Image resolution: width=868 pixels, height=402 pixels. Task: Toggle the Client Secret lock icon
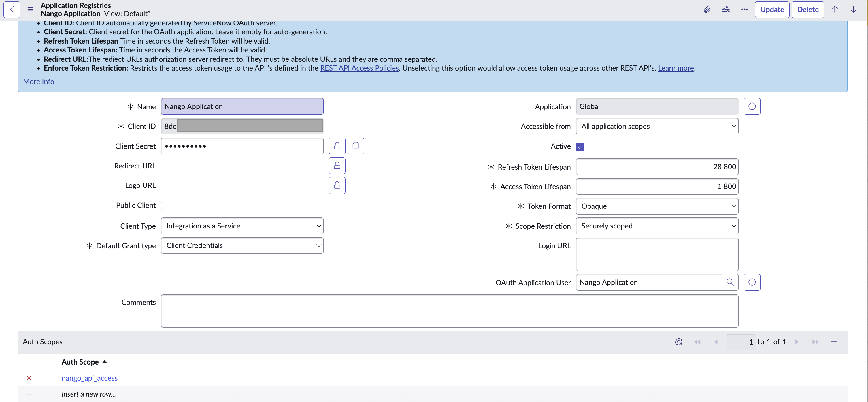coord(337,146)
